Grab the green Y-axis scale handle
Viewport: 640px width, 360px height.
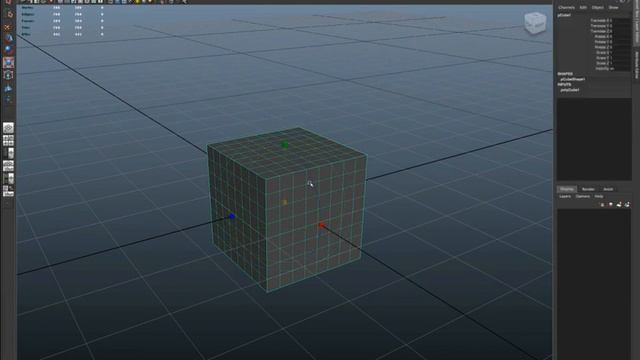[x=285, y=144]
